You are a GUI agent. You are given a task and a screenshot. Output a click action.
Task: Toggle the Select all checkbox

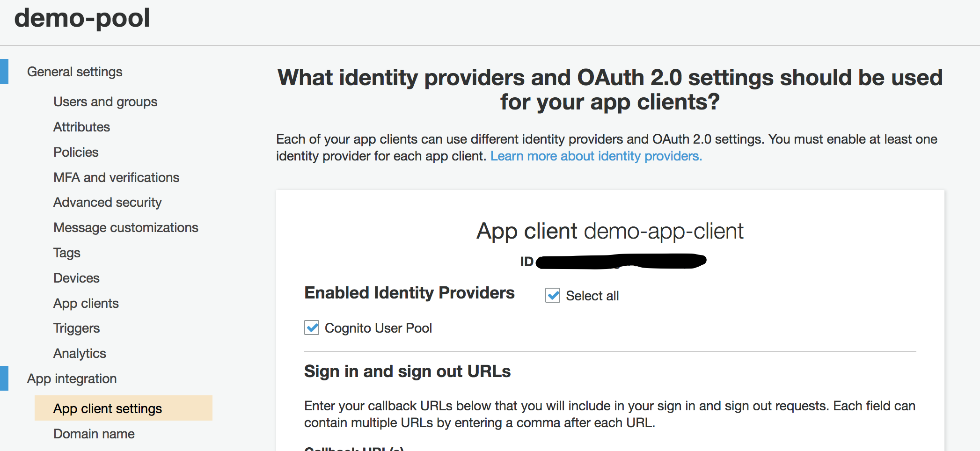pos(553,296)
